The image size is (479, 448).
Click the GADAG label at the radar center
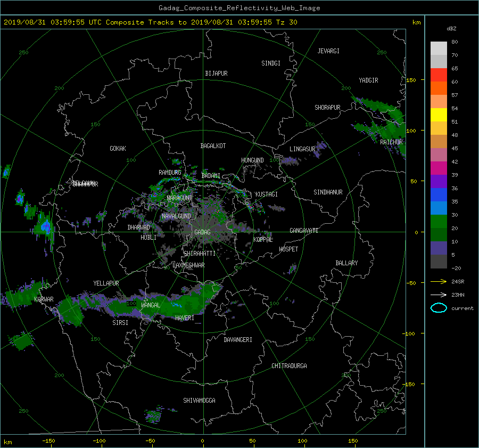202,232
